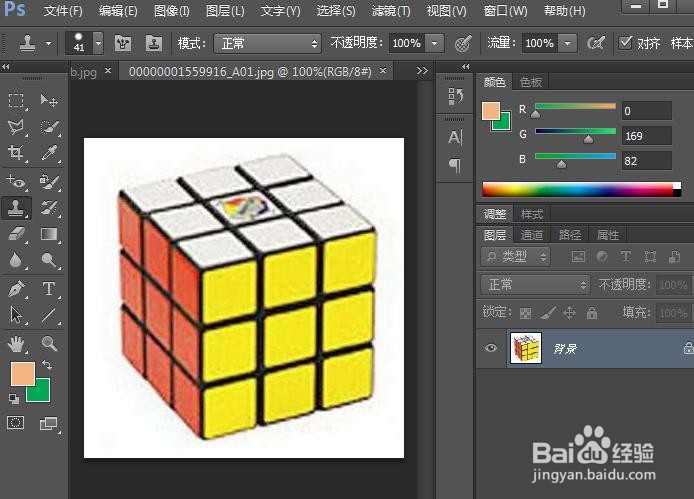Select the Dodge tool
The height and width of the screenshot is (499, 694).
(x=49, y=260)
